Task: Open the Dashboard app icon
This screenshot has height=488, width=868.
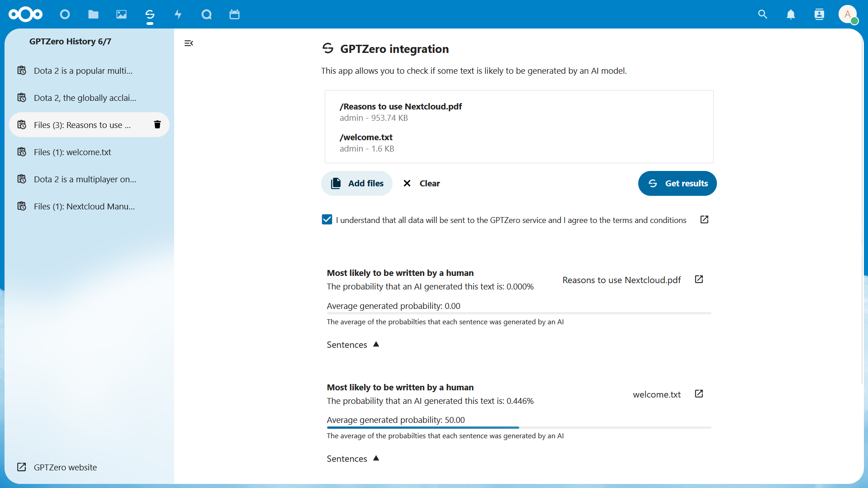Action: click(65, 14)
